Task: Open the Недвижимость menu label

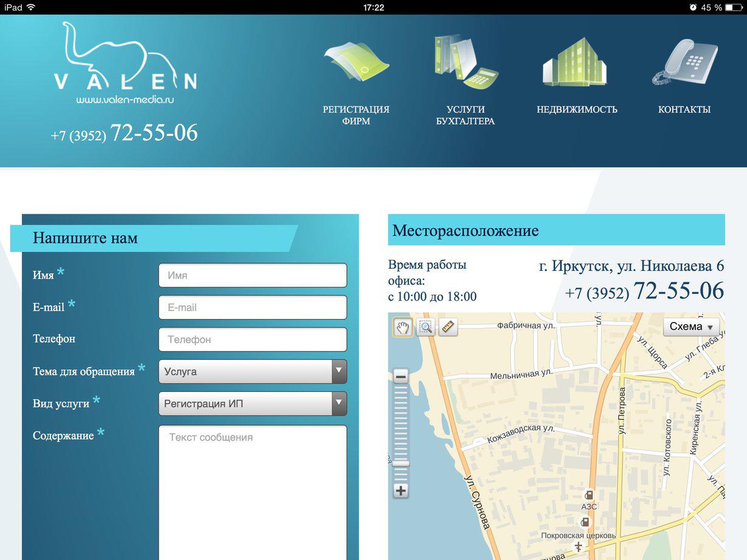Action: pyautogui.click(x=577, y=110)
